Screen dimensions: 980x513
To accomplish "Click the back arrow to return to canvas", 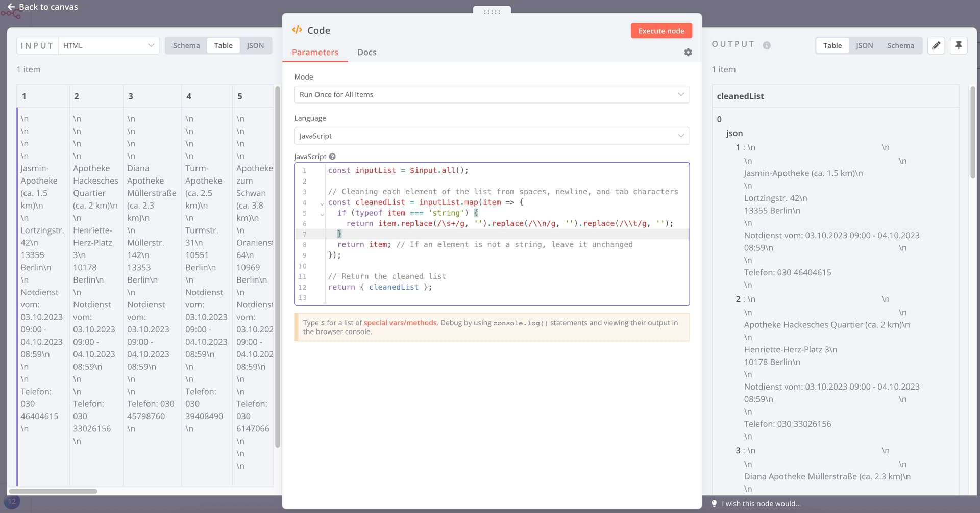I will pos(11,7).
